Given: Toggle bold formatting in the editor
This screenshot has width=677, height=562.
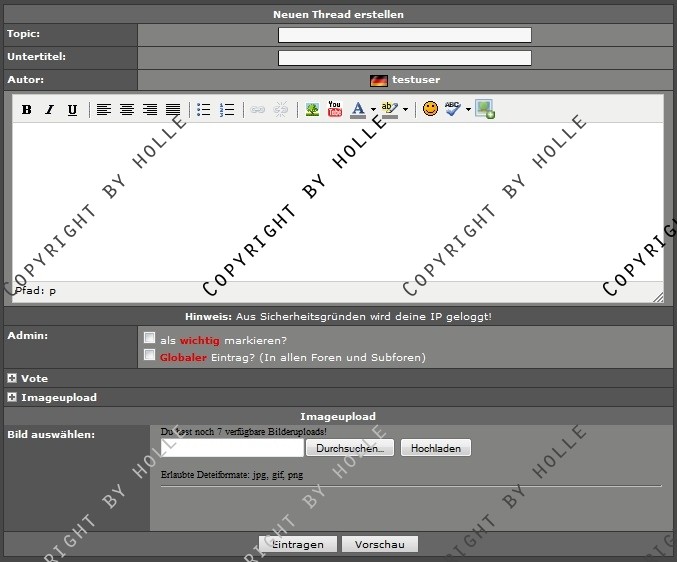Looking at the screenshot, I should pyautogui.click(x=27, y=110).
